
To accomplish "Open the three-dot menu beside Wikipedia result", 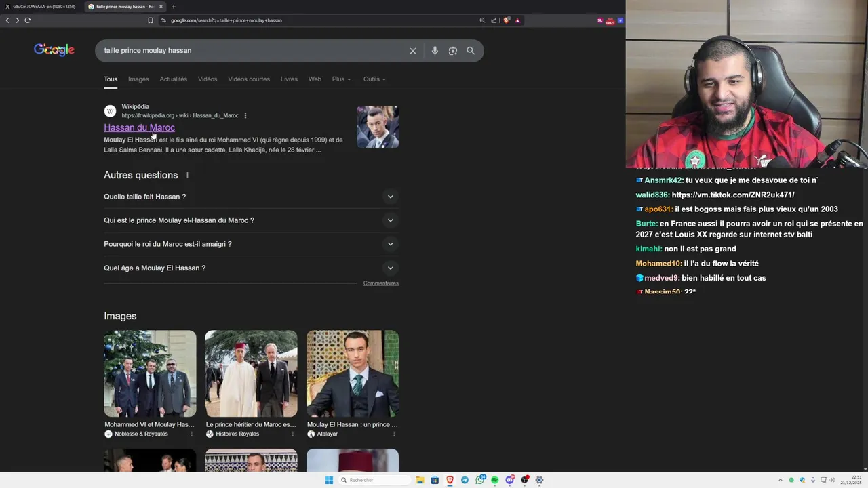I will tap(245, 116).
